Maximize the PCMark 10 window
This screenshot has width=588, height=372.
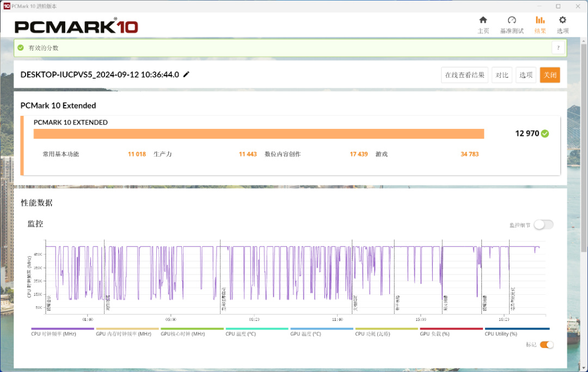click(x=558, y=6)
